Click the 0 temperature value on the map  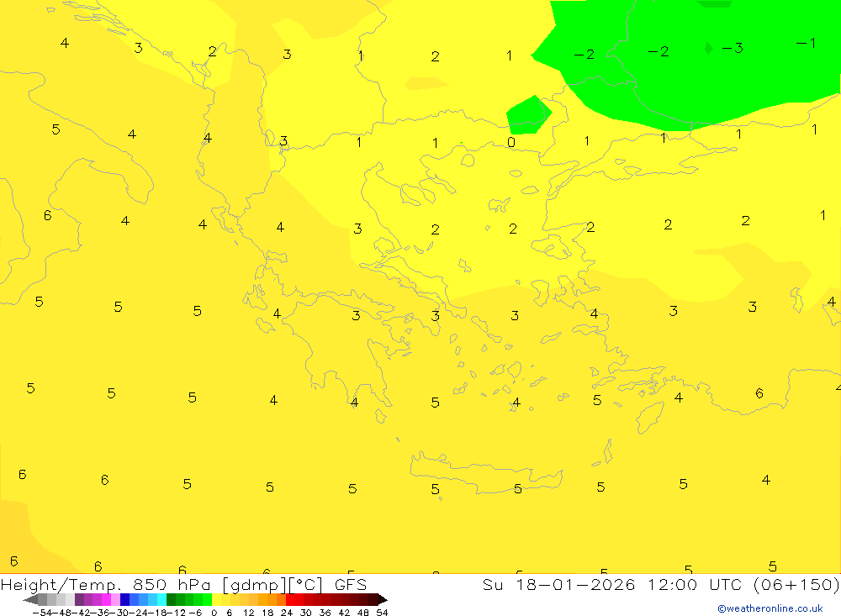511,142
